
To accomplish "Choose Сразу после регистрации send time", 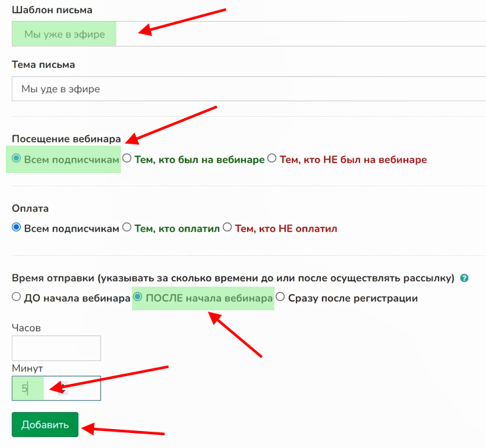I will tap(280, 298).
